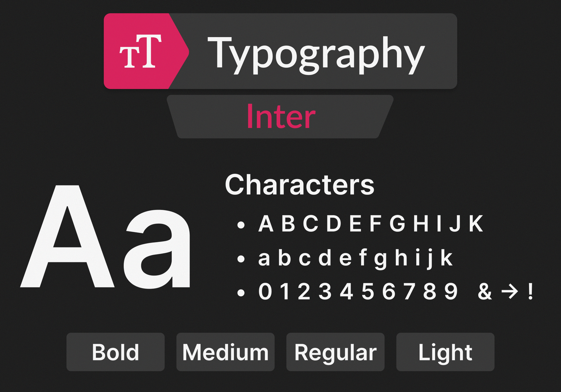This screenshot has height=392, width=561.
Task: Choose the Light font weight
Action: pos(445,352)
